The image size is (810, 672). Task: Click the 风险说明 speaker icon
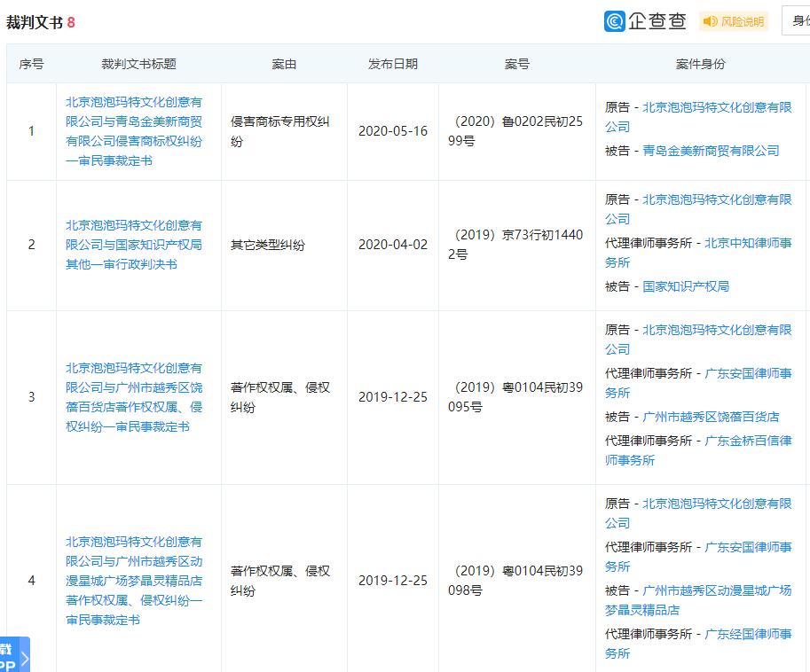pyautogui.click(x=712, y=20)
